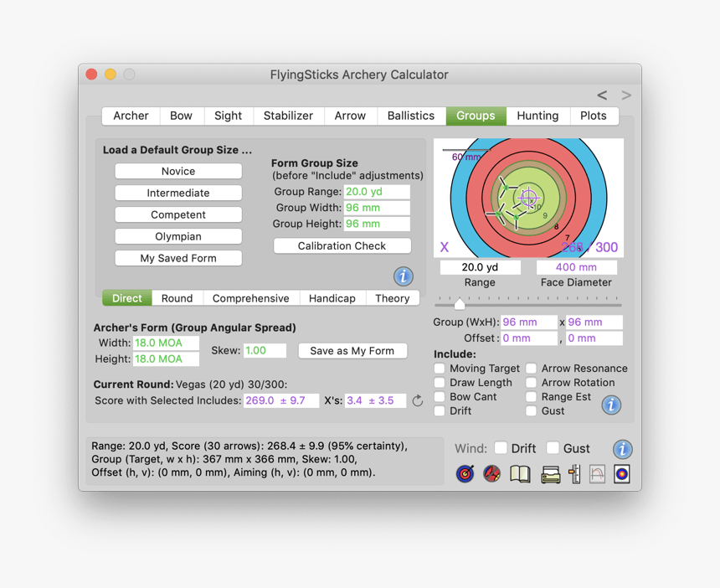Image resolution: width=720 pixels, height=588 pixels.
Task: Click the broken target icon in bottom toolbar
Action: coord(492,473)
